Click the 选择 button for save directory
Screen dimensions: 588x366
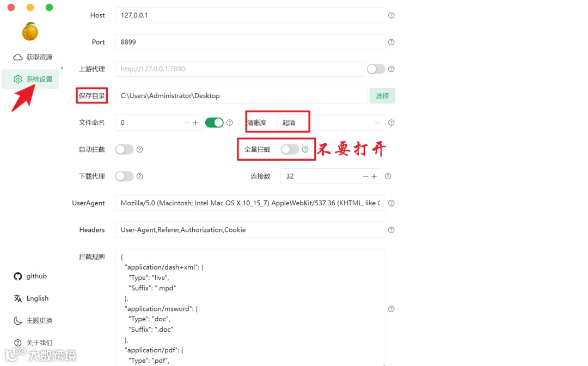(383, 96)
